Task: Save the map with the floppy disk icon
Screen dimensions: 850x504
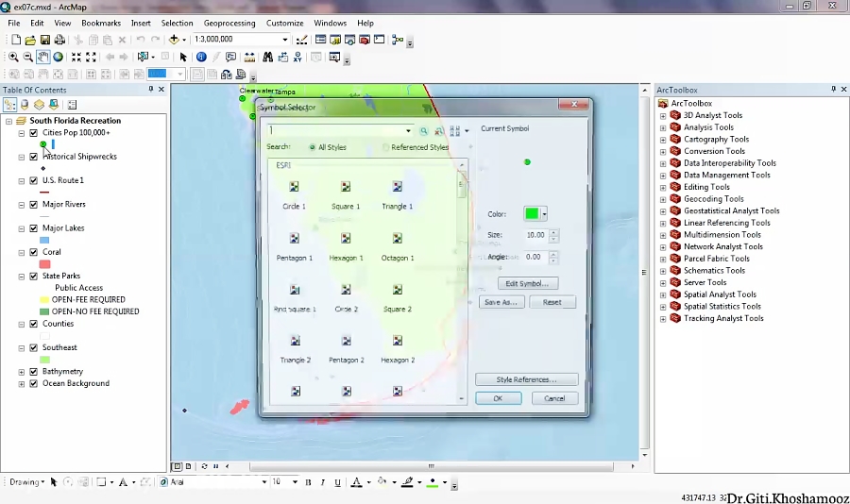Action: (x=45, y=40)
